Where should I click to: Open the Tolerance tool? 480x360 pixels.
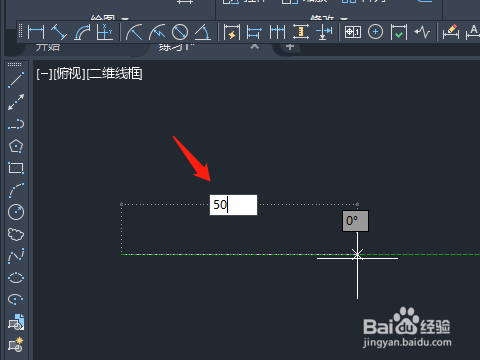click(x=353, y=32)
